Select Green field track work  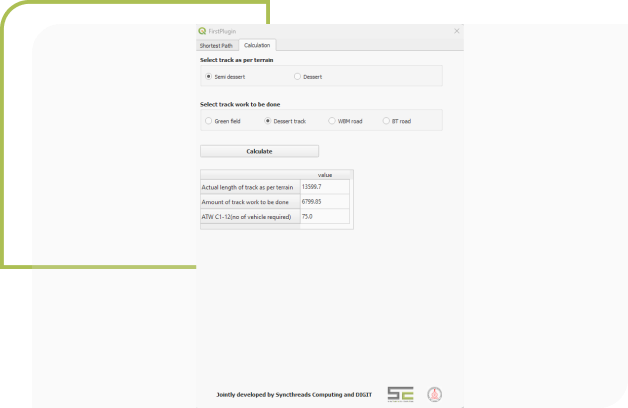tap(209, 121)
